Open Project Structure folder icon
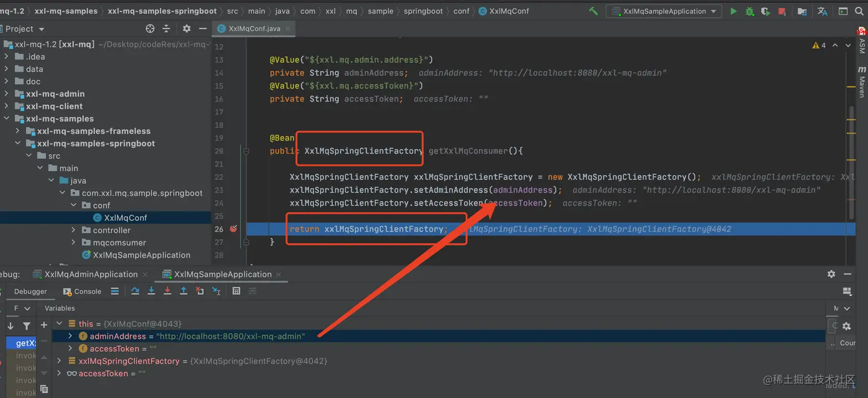Image resolution: width=868 pixels, height=398 pixels. (802, 11)
